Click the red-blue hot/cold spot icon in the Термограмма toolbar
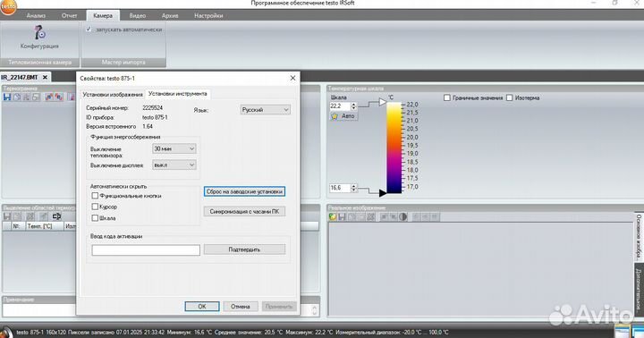The width and height of the screenshot is (644, 338). (49, 97)
